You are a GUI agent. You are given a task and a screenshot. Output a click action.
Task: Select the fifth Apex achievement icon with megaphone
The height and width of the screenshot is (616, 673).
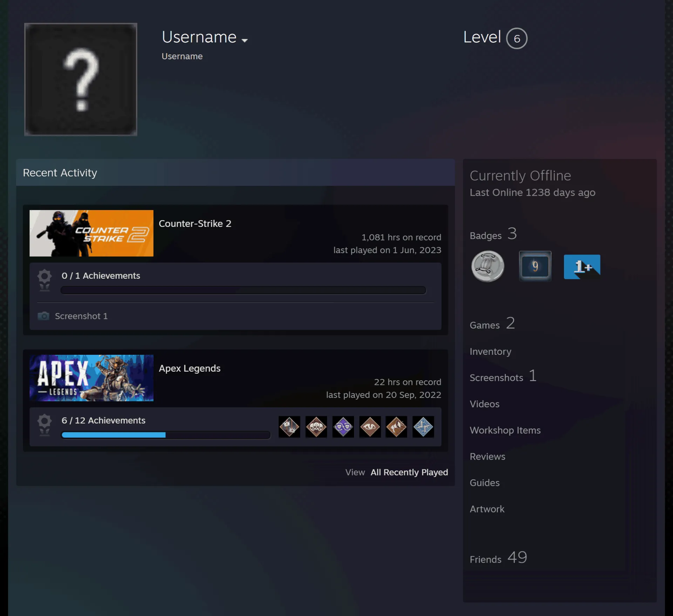click(396, 427)
